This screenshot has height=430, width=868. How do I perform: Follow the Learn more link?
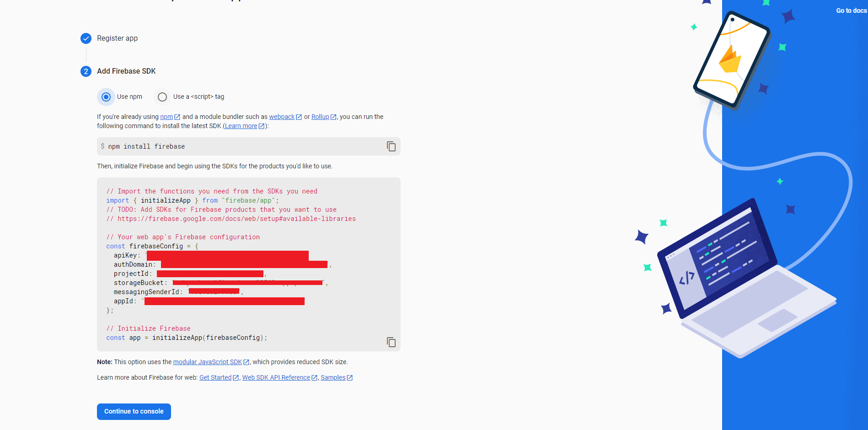click(x=244, y=126)
